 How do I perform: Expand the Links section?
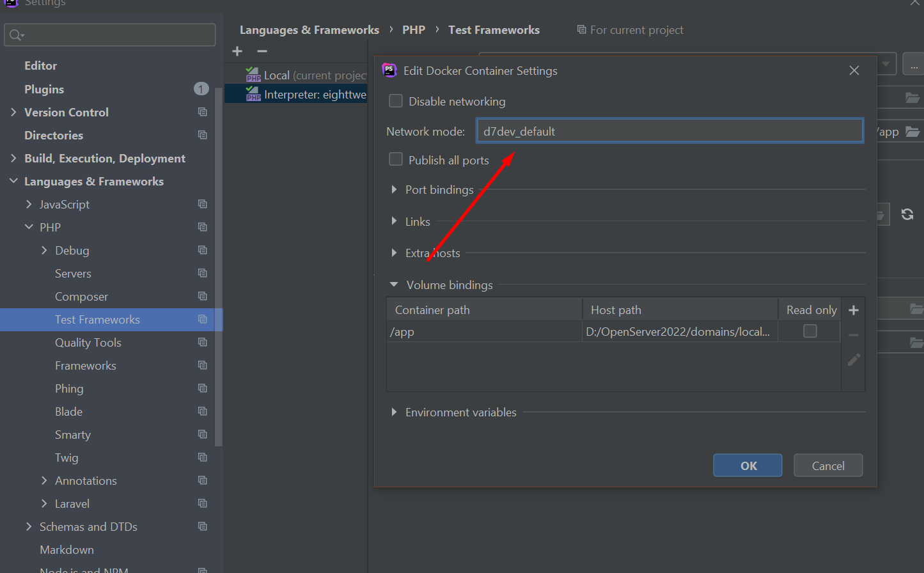(394, 221)
